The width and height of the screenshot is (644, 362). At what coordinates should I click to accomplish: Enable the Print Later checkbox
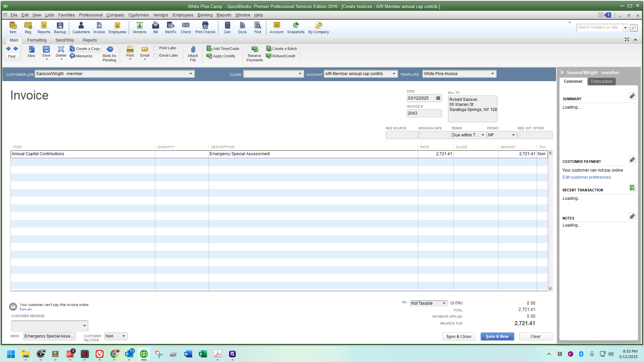pyautogui.click(x=156, y=48)
